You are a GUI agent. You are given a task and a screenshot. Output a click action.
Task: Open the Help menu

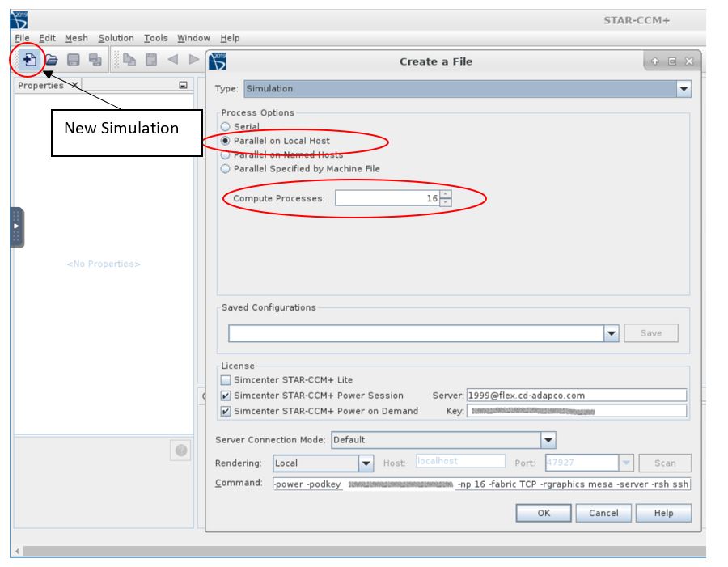click(x=230, y=38)
